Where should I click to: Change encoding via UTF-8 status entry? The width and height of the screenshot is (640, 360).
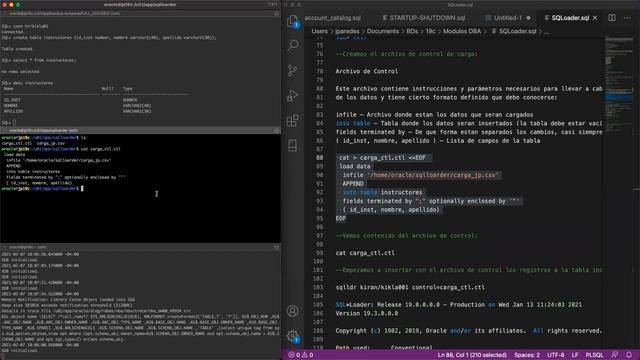[x=556, y=355]
